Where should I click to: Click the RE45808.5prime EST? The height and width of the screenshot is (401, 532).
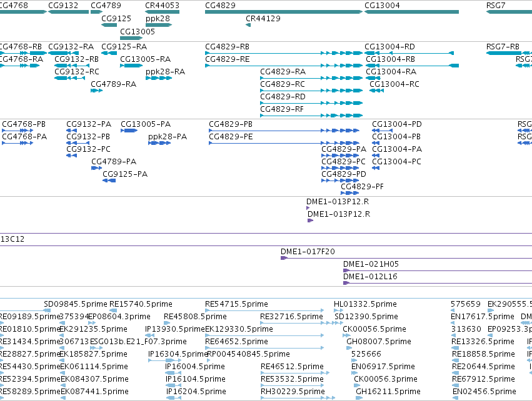point(195,317)
